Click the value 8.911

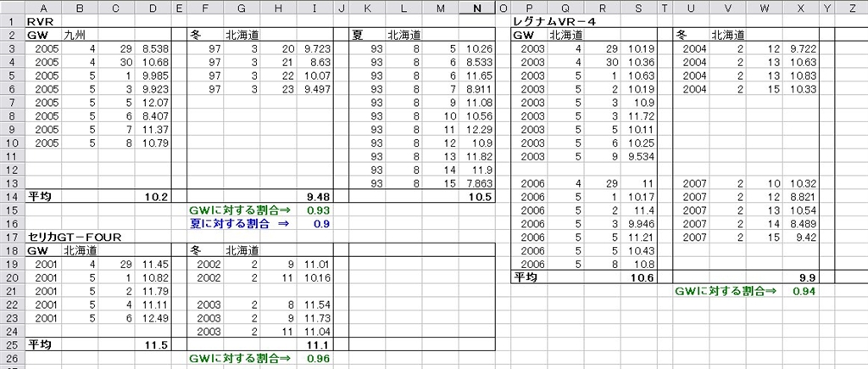(x=479, y=89)
